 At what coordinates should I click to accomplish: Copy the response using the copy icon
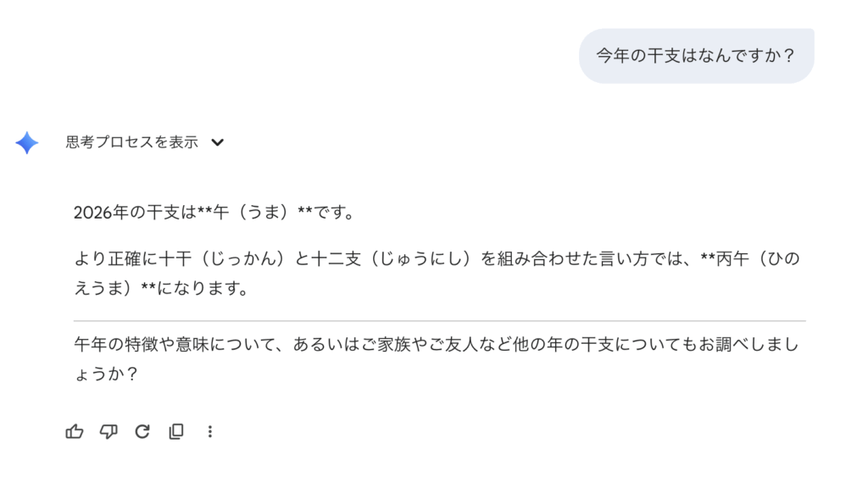tap(176, 431)
